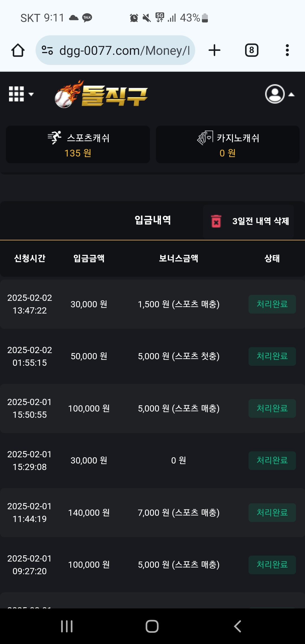The image size is (305, 644).
Task: Select the 스포츠캐쉬 balance panel
Action: 78,144
